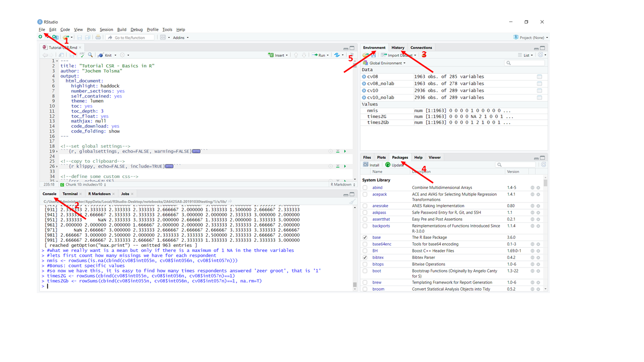
Task: Save workspace with Environment disk icon
Action: 373,55
